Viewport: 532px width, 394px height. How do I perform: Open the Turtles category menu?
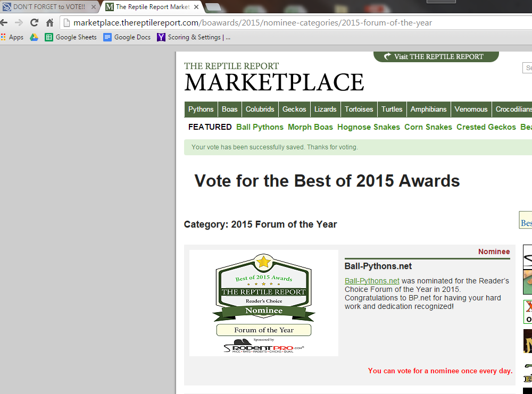tap(392, 109)
